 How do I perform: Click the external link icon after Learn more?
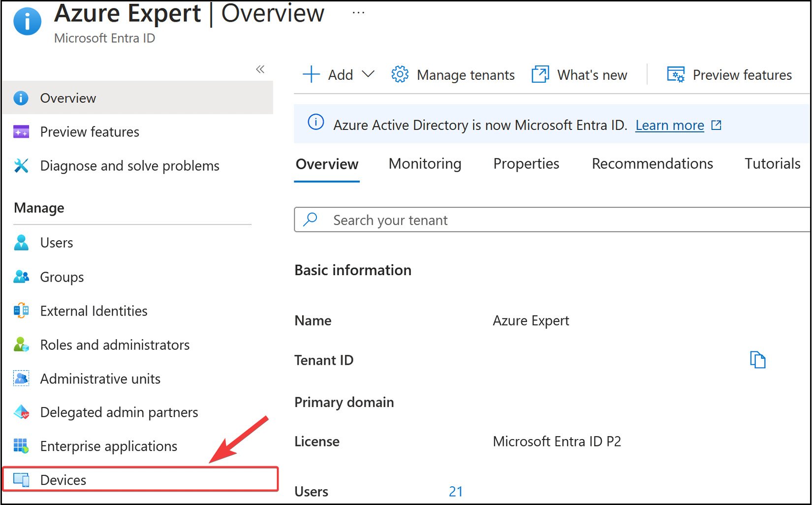717,125
